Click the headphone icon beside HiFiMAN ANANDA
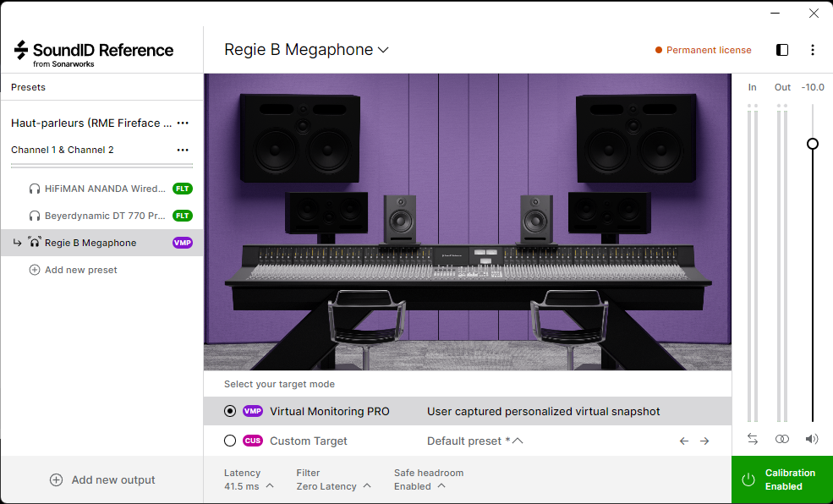This screenshot has width=833, height=504. click(x=35, y=189)
